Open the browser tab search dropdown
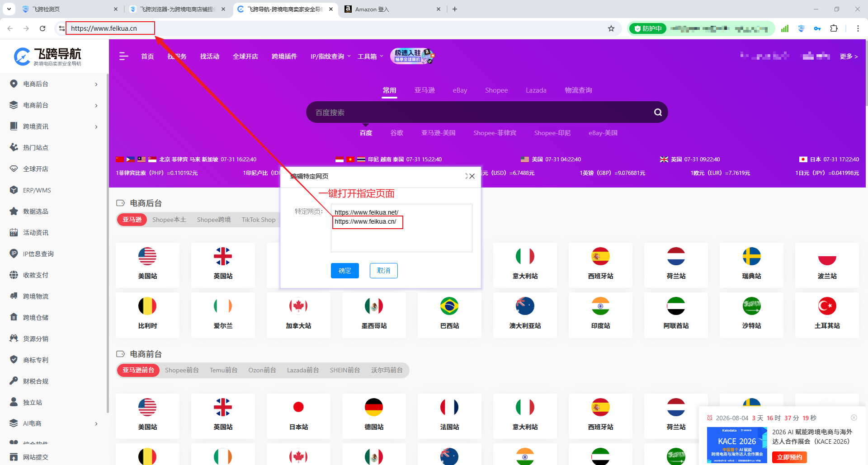The image size is (868, 465). 9,9
